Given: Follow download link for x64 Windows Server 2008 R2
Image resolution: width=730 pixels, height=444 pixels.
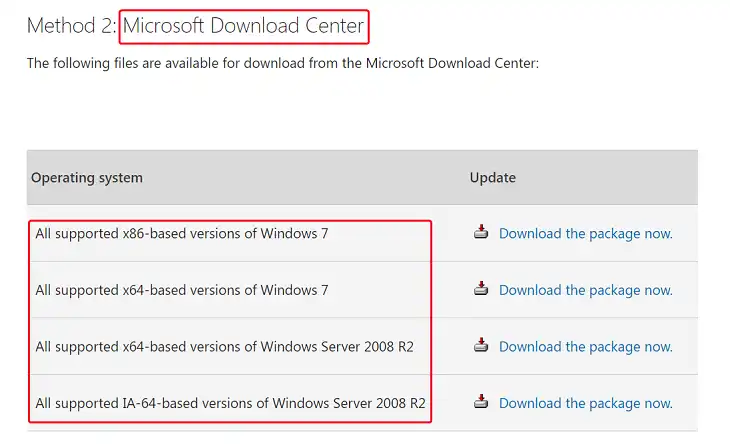Looking at the screenshot, I should (x=586, y=347).
